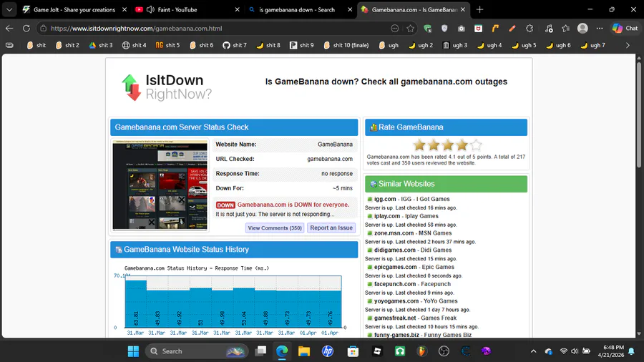This screenshot has width=644, height=362.
Task: Open a new tab with the plus button
Action: [x=479, y=9]
